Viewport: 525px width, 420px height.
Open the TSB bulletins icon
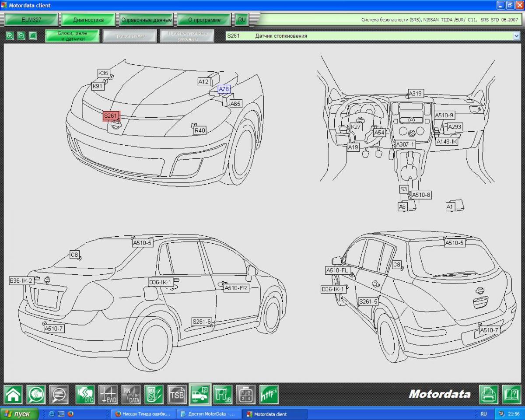click(177, 395)
